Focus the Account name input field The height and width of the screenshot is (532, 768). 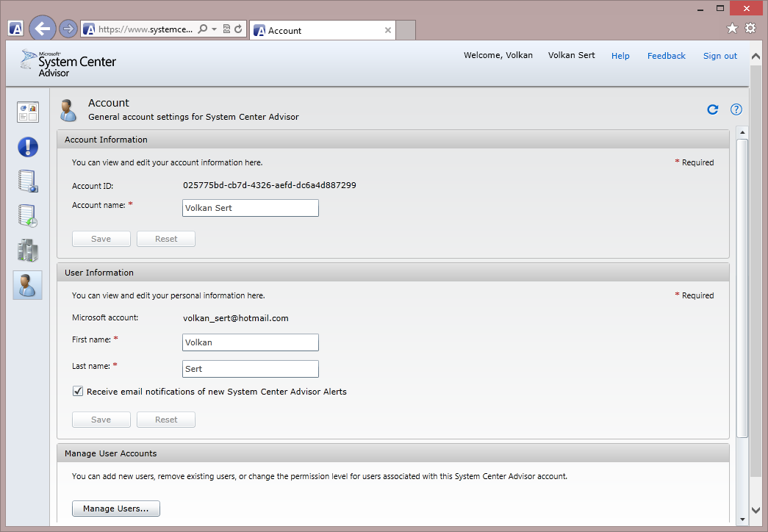[251, 208]
